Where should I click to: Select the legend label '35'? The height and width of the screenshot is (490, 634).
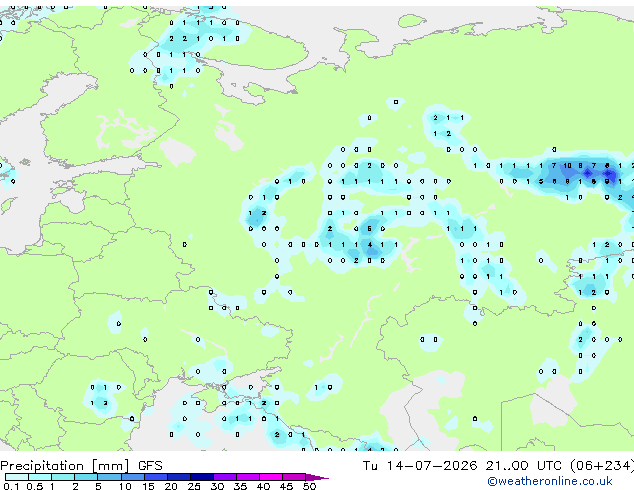click(241, 486)
